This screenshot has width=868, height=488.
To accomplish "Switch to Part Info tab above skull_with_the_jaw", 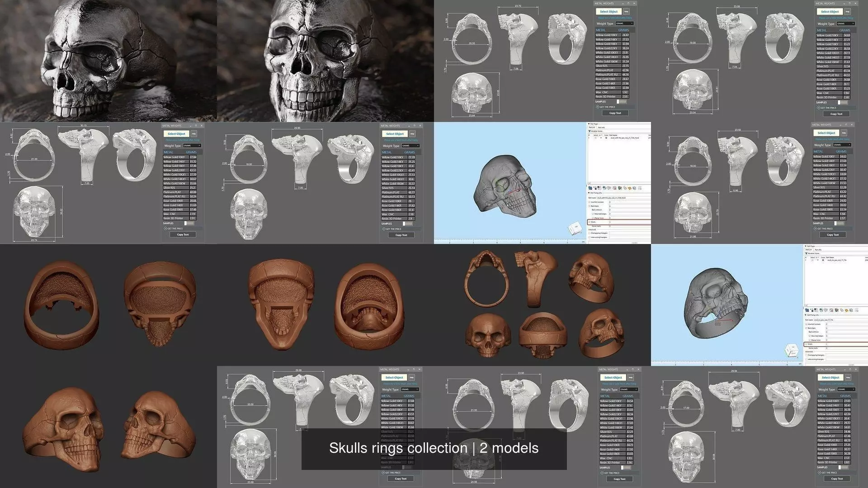I will pos(601,127).
